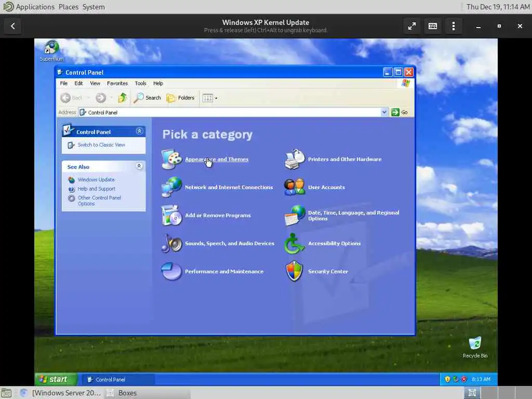532x399 pixels.
Task: Click the Security Center text link
Action: [328, 271]
